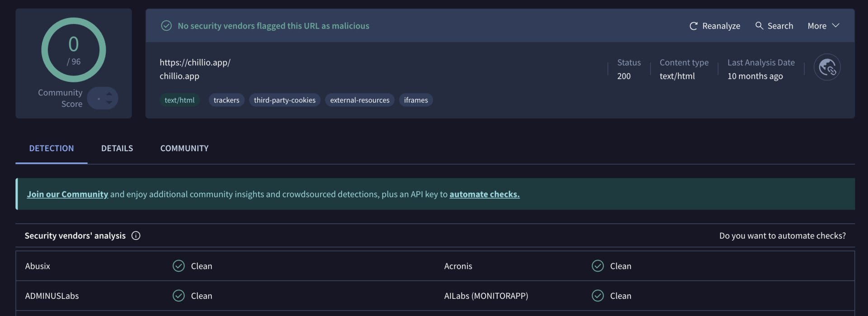Select the trackers tag
Screen dimensions: 868x316
click(226, 100)
